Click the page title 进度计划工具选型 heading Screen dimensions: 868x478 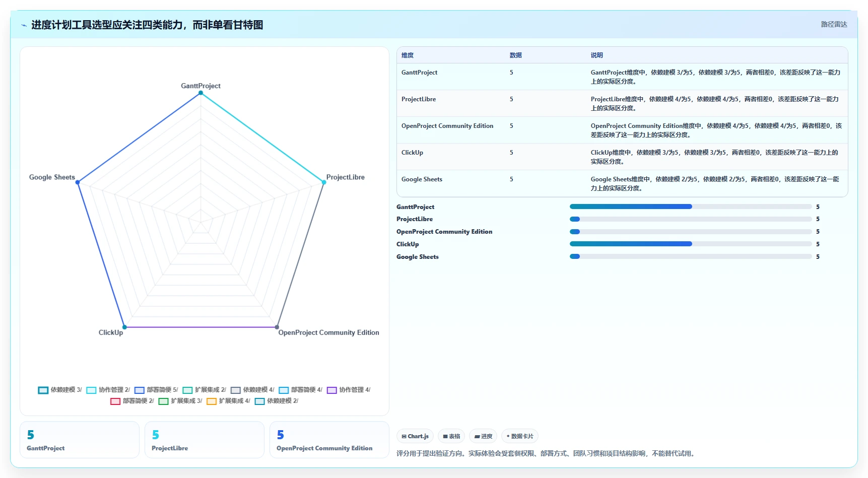147,25
